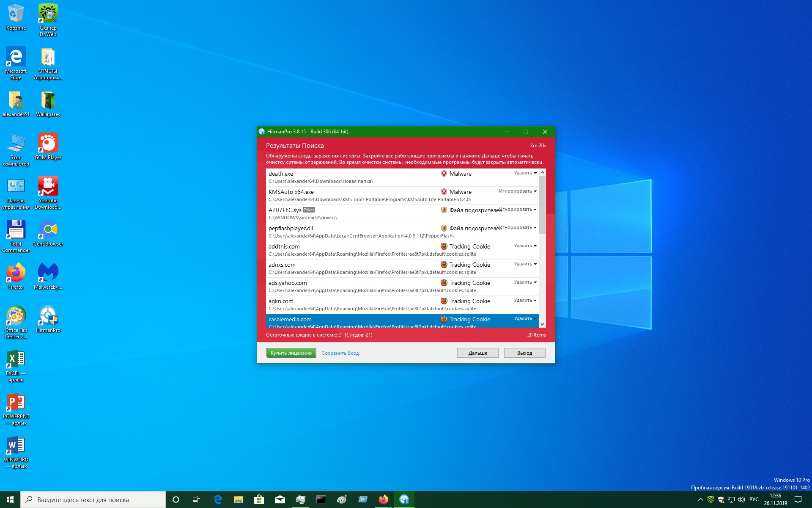This screenshot has height=508, width=812.
Task: Open Microsoft Store from the taskbar
Action: (x=259, y=500)
